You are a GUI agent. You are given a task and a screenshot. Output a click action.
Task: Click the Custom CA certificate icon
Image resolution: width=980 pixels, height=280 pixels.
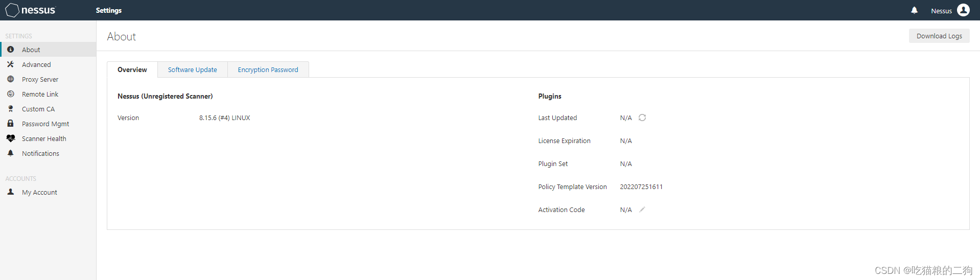10,109
